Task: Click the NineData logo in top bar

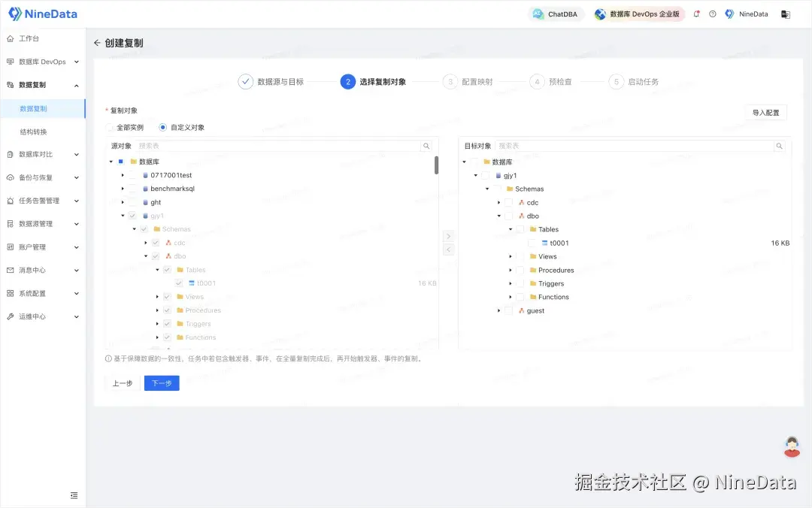Action: pos(43,14)
